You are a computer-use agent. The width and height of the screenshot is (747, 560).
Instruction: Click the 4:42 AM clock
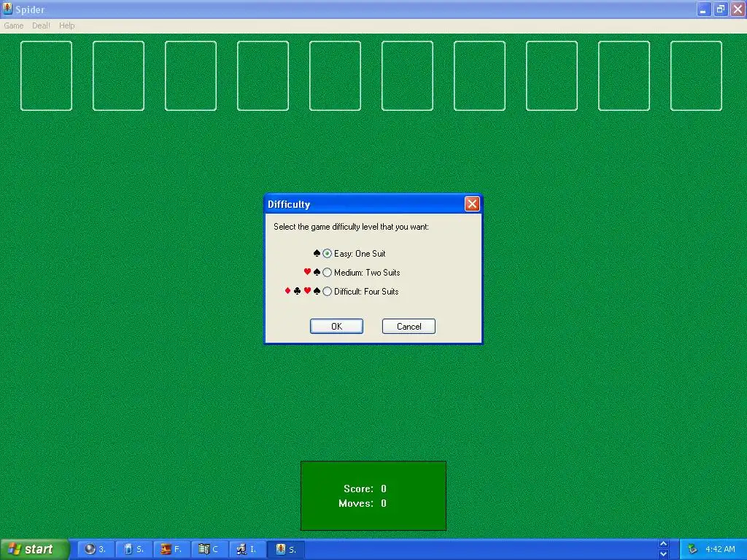tap(720, 550)
